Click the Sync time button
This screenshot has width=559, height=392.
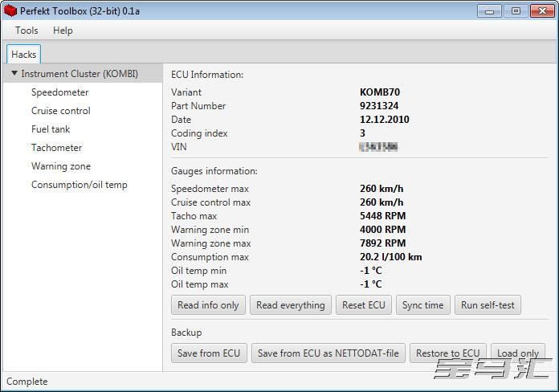(x=422, y=305)
